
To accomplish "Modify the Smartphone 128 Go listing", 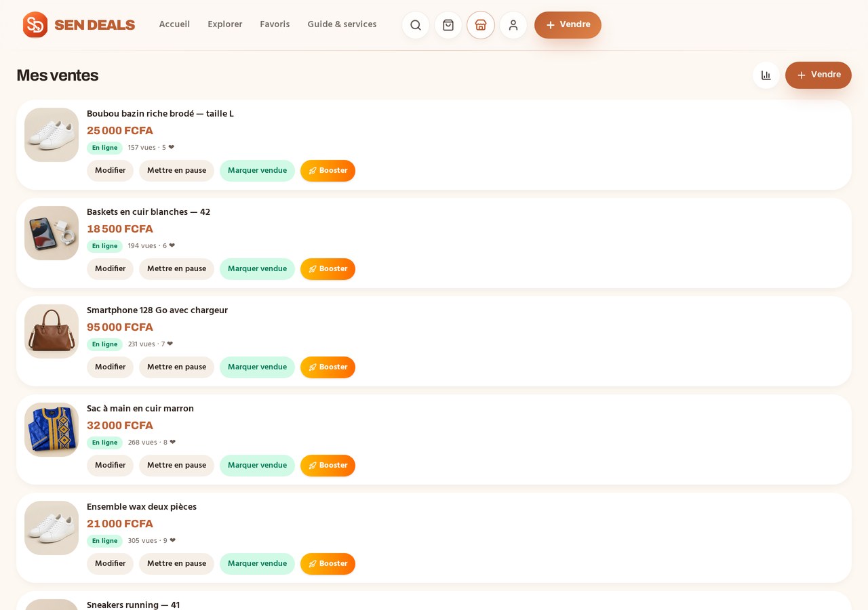I will [x=110, y=367].
